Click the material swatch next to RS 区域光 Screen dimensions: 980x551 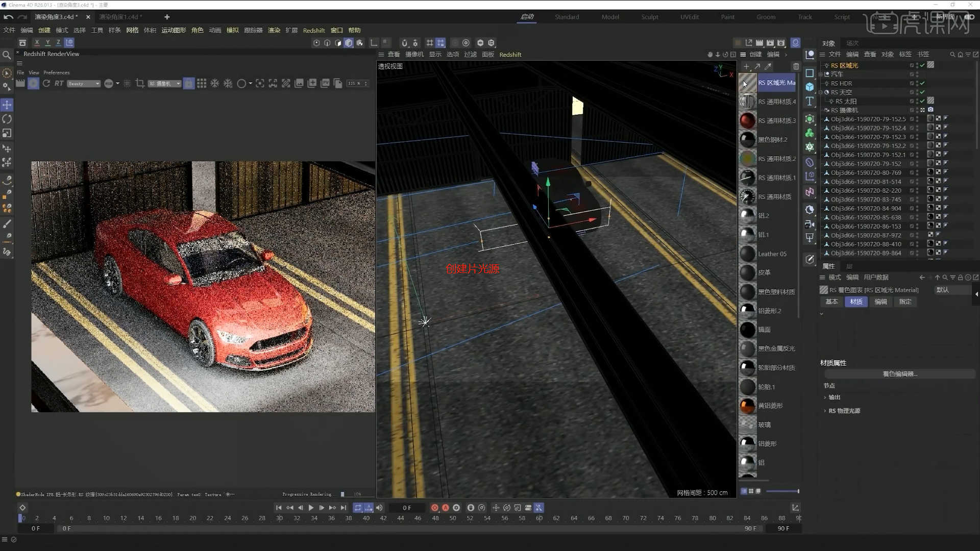tap(930, 65)
